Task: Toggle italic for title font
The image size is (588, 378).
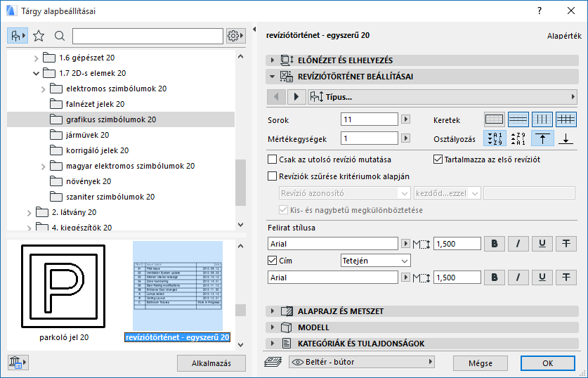Action: (x=518, y=278)
